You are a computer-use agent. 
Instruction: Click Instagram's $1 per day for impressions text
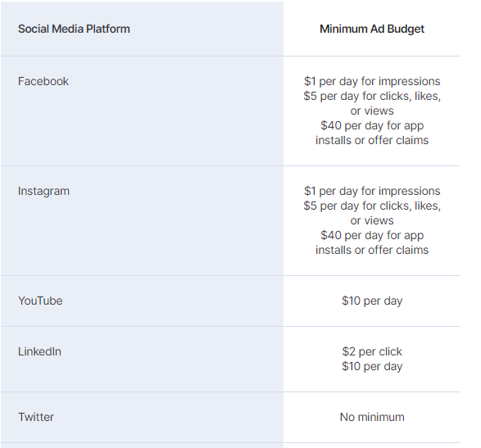(372, 191)
